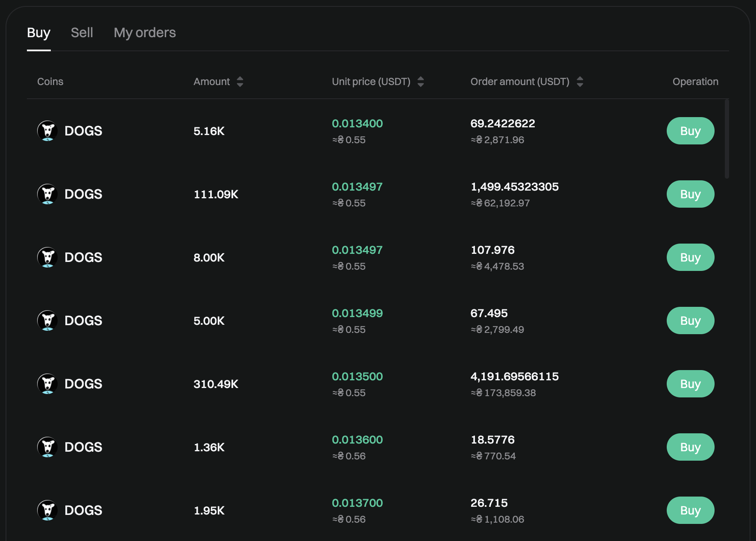Click amount value 310.49K
The image size is (756, 541).
pos(216,384)
